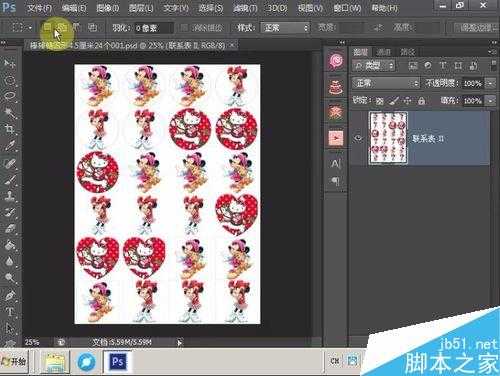
Task: Open the Paragraph panel icon
Action: [x=336, y=181]
